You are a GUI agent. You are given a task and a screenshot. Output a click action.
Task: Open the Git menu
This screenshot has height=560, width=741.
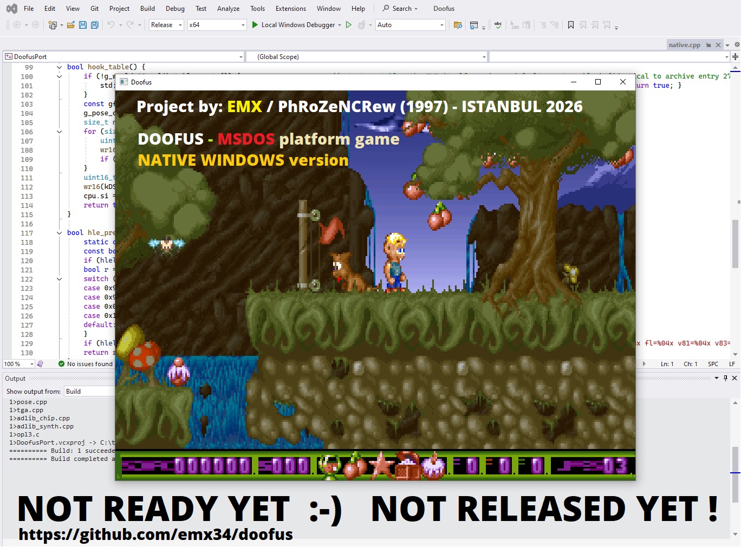pos(95,9)
